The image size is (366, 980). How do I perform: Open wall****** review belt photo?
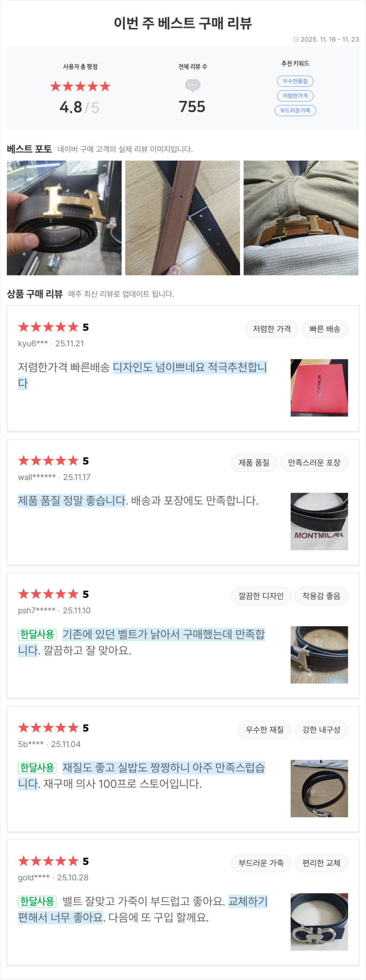tap(319, 521)
